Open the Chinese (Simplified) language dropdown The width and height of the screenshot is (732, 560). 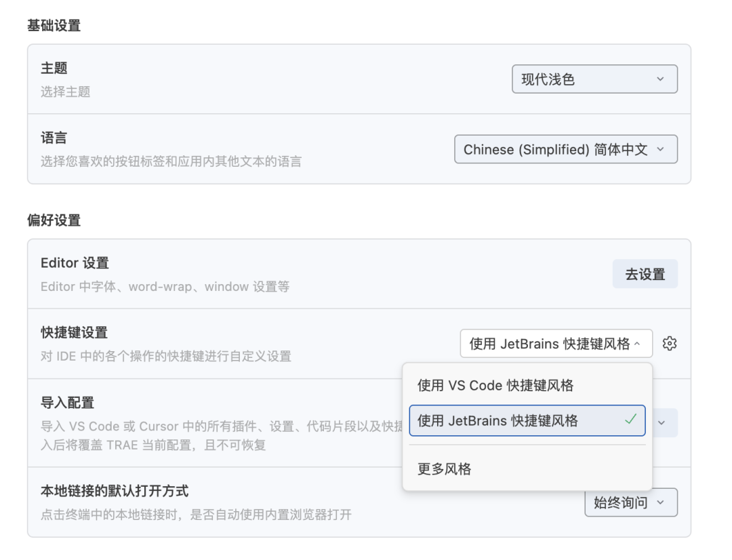coord(565,149)
